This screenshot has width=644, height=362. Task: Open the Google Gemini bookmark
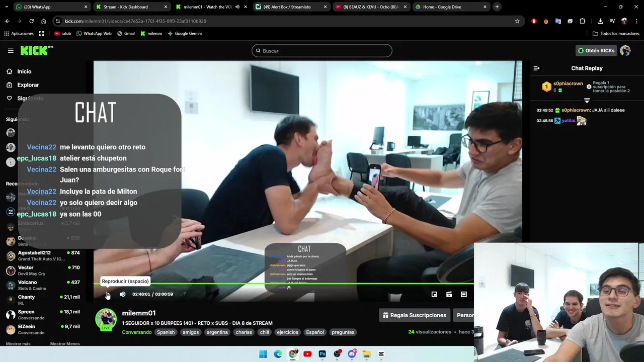pyautogui.click(x=185, y=34)
